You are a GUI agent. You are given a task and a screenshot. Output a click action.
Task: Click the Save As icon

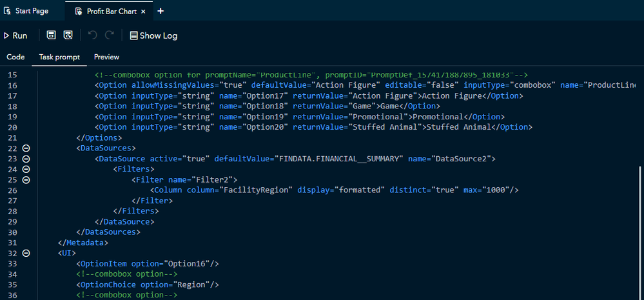tap(68, 35)
